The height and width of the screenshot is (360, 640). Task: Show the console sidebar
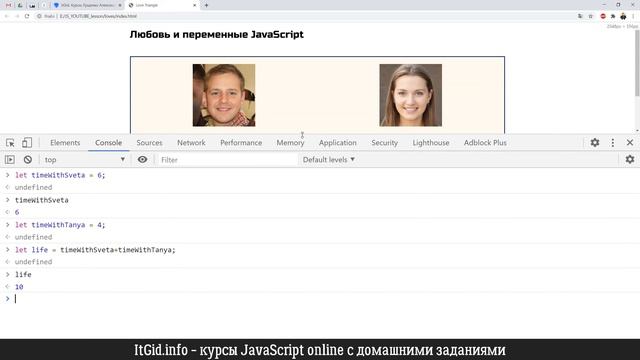click(x=10, y=160)
